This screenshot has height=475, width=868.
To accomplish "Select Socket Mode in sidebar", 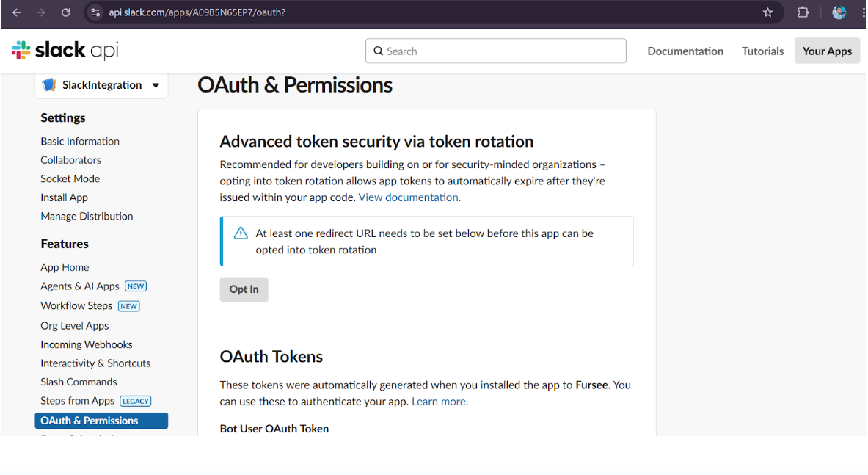I will 70,179.
